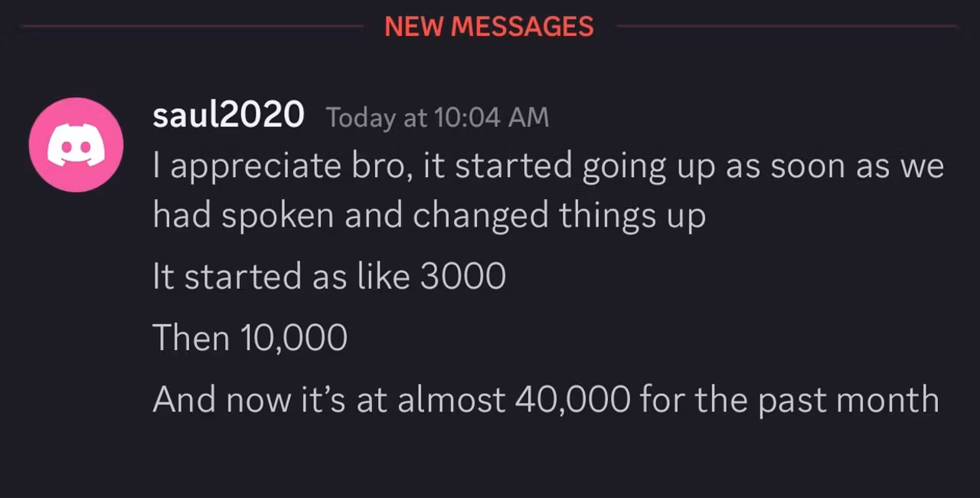Open the saul2020 username profile
Viewport: 980px width, 498px height.
(x=228, y=116)
